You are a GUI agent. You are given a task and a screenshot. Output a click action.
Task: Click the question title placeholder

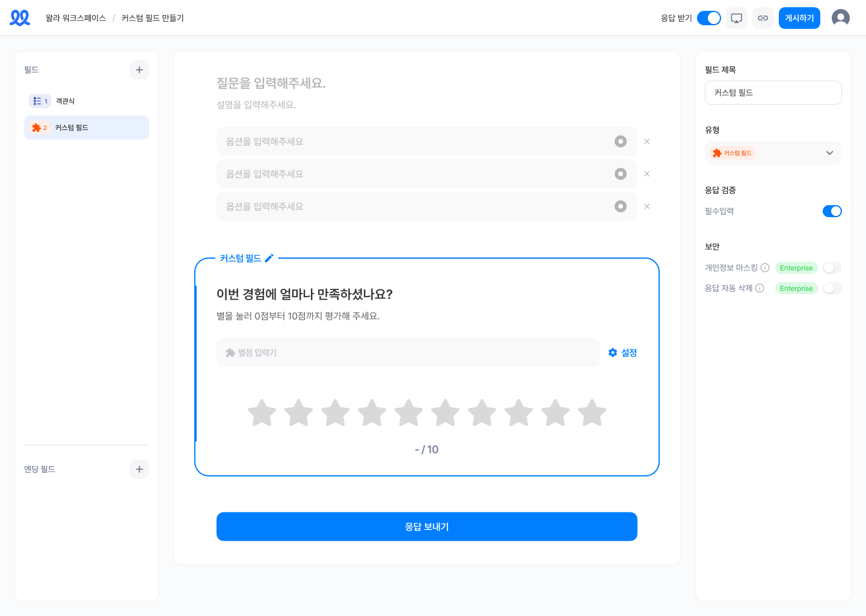pyautogui.click(x=271, y=83)
